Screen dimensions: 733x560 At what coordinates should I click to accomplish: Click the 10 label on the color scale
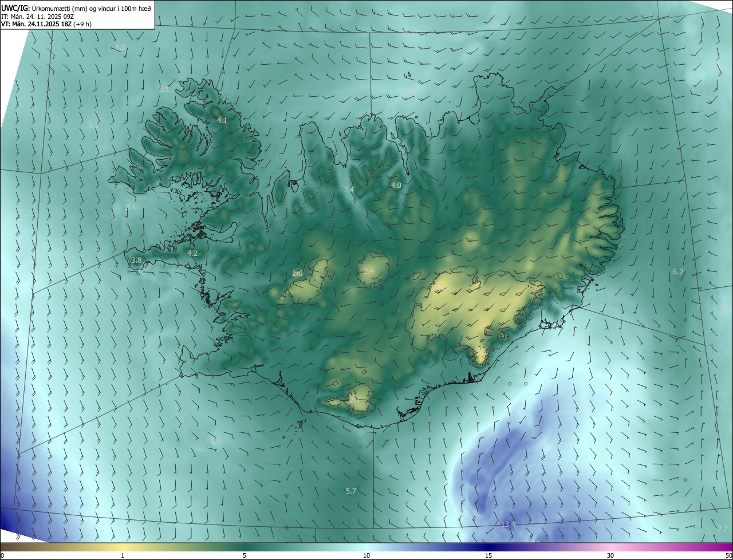366,555
